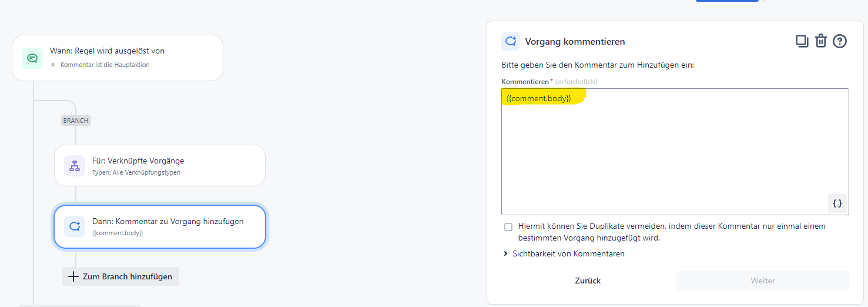Open help via question mark icon
Screen dimensions: 868x307
840,41
